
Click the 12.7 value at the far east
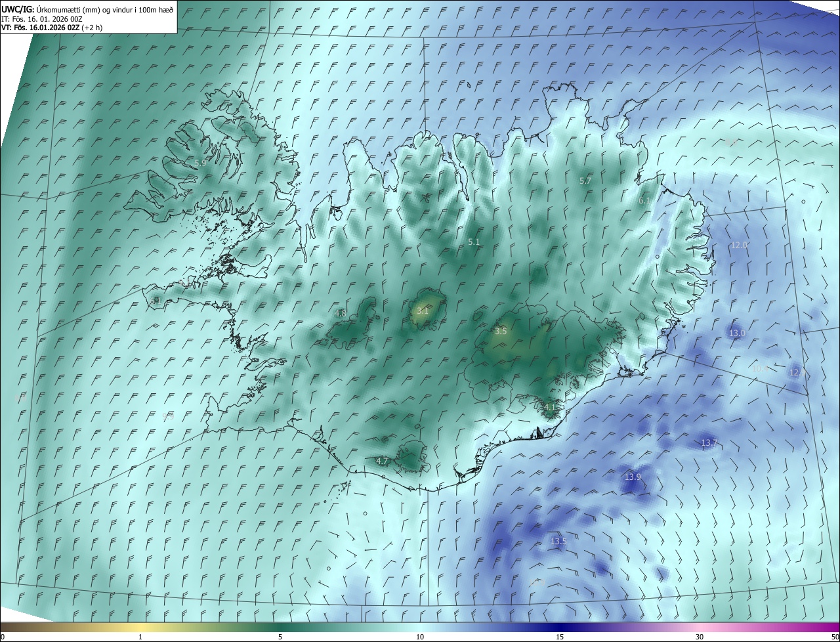click(797, 372)
